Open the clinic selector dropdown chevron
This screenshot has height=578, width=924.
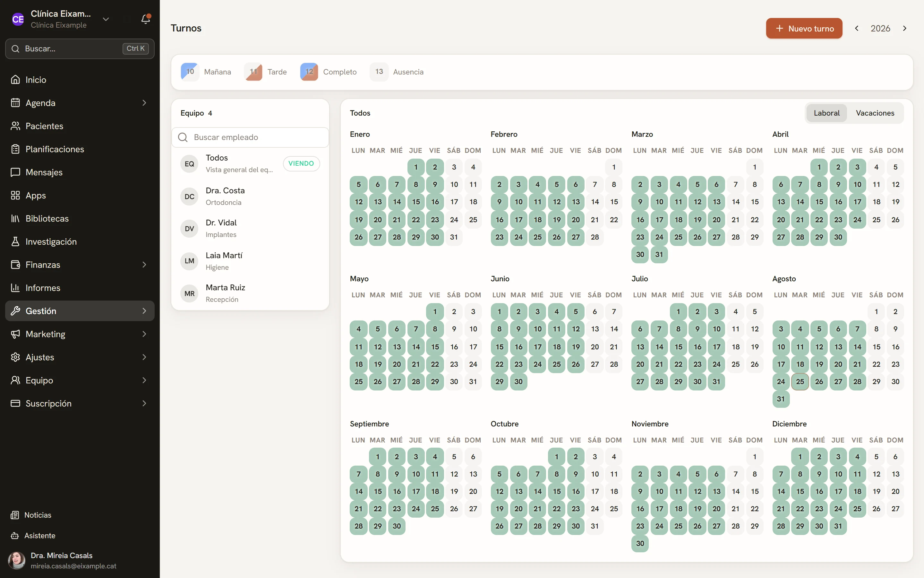[106, 19]
